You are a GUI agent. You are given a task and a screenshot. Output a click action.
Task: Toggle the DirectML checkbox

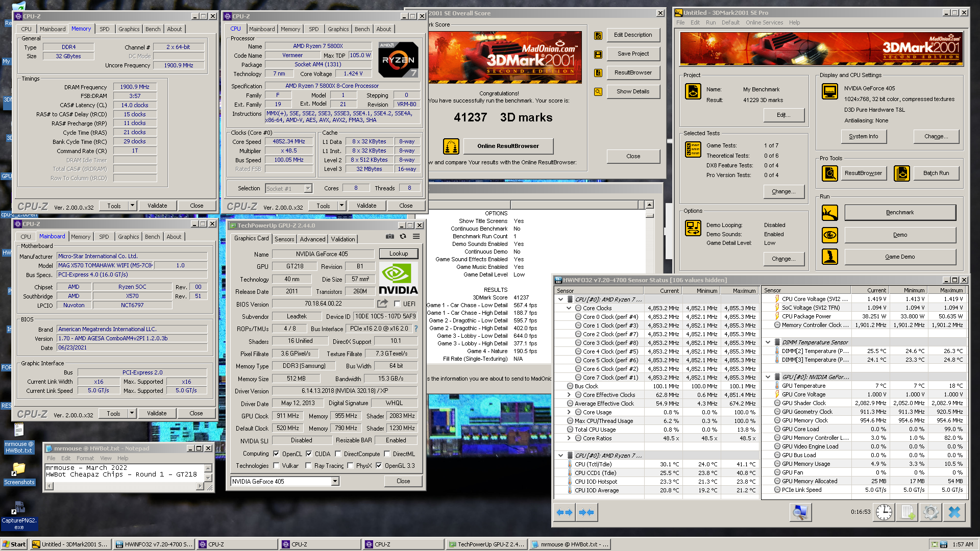(x=387, y=454)
